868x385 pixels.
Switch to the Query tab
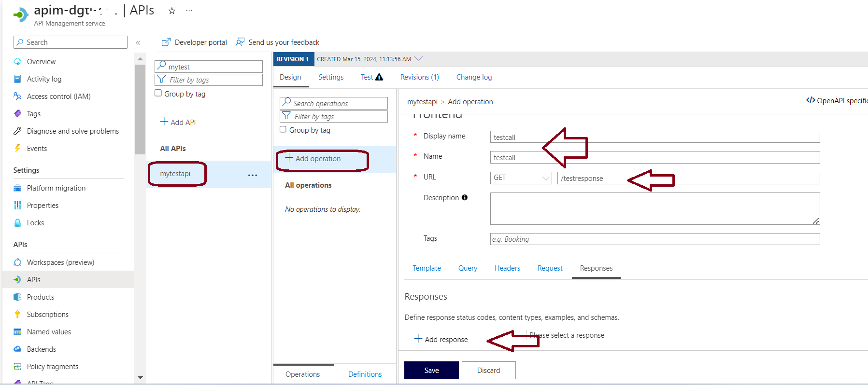468,268
